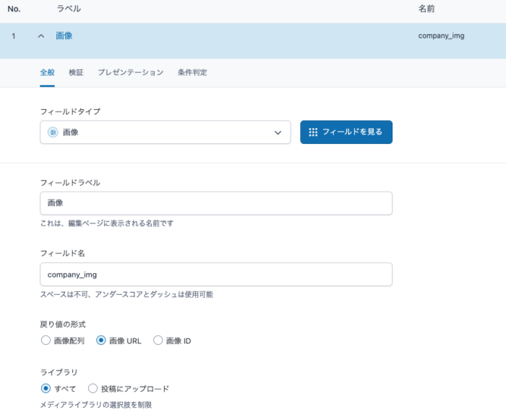
Task: Open the 条件判定 tab
Action: point(192,72)
